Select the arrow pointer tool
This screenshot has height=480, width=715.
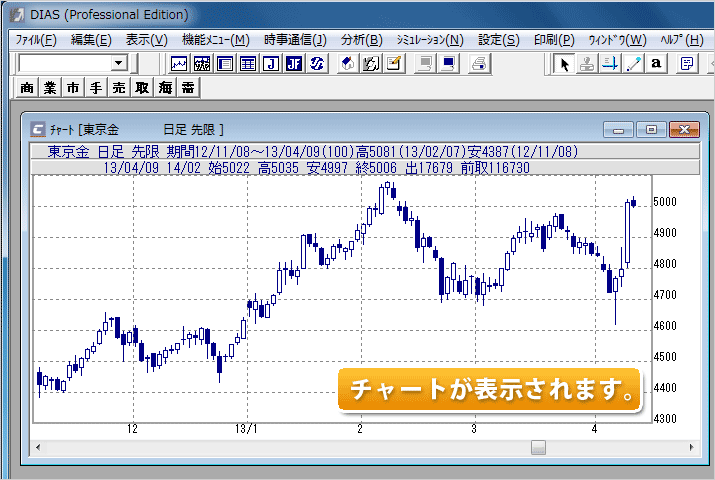click(x=564, y=64)
